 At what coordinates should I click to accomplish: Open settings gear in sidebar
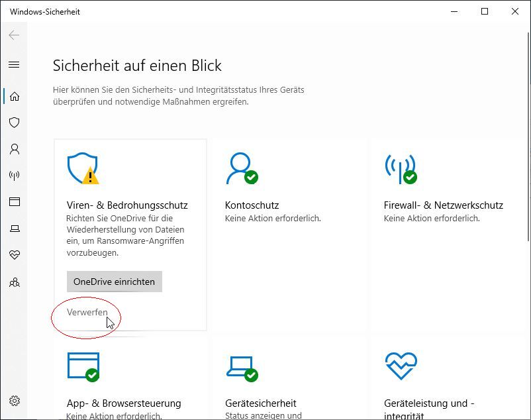tap(14, 401)
